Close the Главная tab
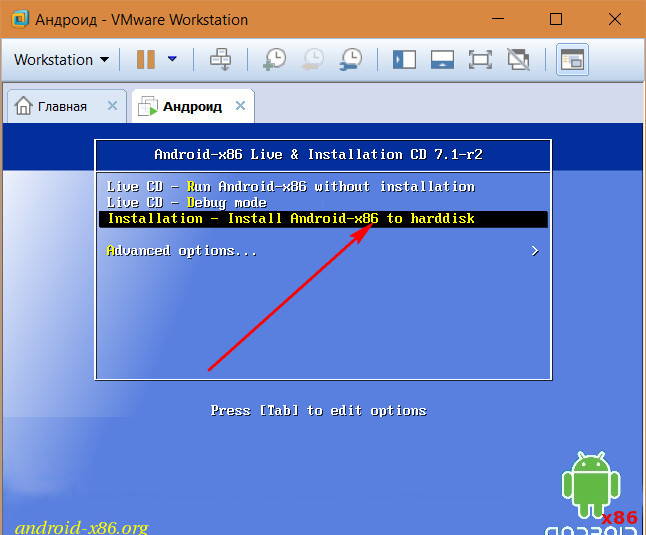The image size is (646, 535). 112,106
